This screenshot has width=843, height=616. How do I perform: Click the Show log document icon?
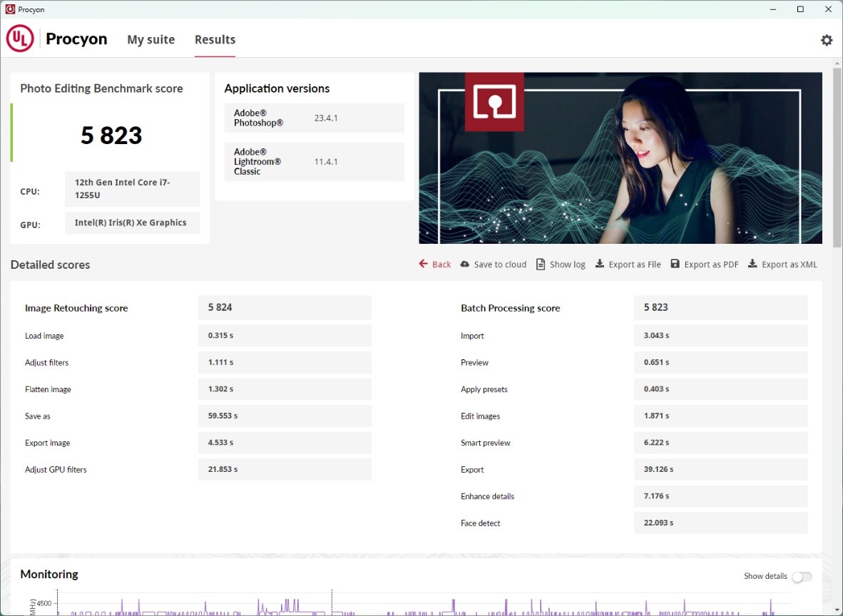click(x=541, y=265)
